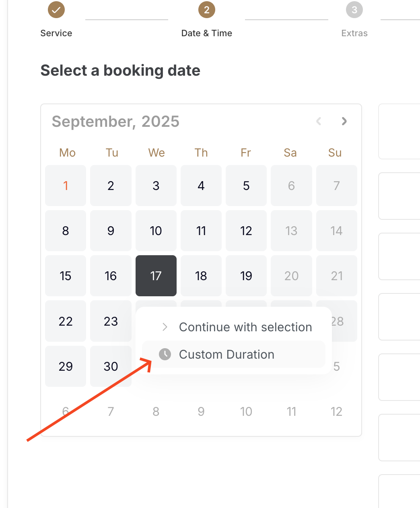
Task: Click the September, 2025 month header
Action: pyautogui.click(x=115, y=121)
